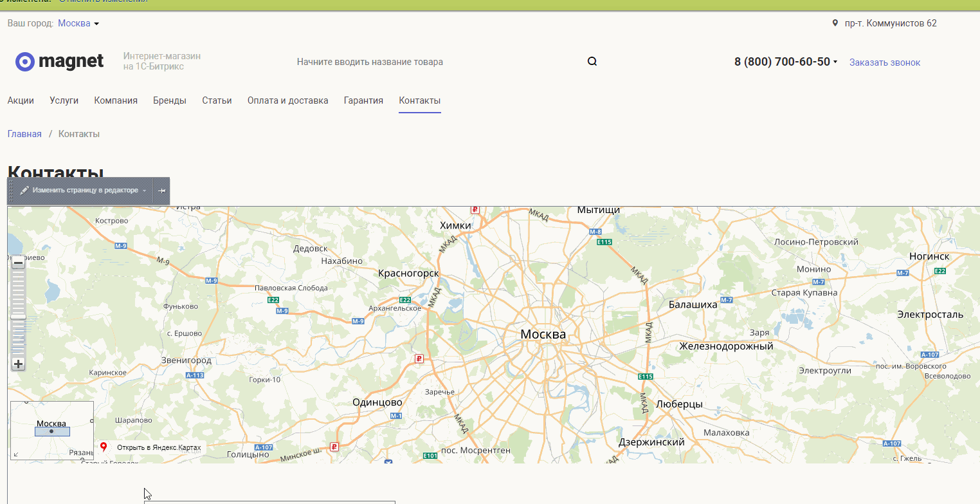Image resolution: width=980 pixels, height=504 pixels.
Task: Click the Электроугли label on the map
Action: pyautogui.click(x=825, y=370)
